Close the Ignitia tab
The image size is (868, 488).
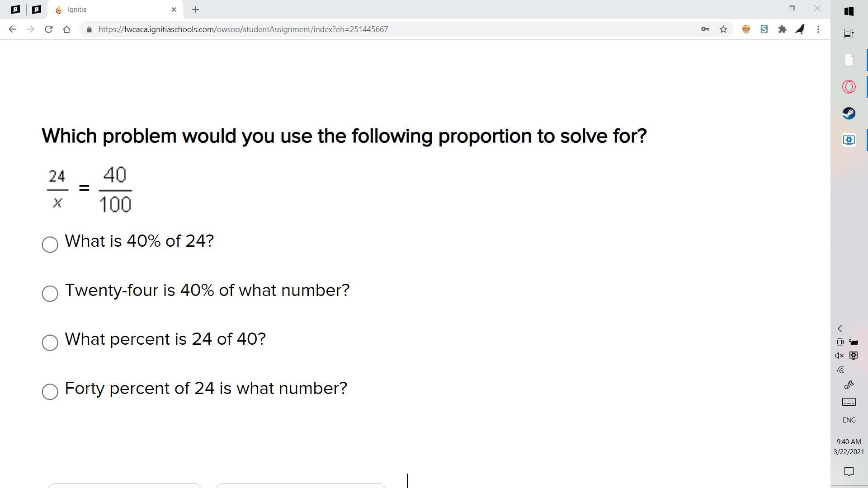pos(174,9)
